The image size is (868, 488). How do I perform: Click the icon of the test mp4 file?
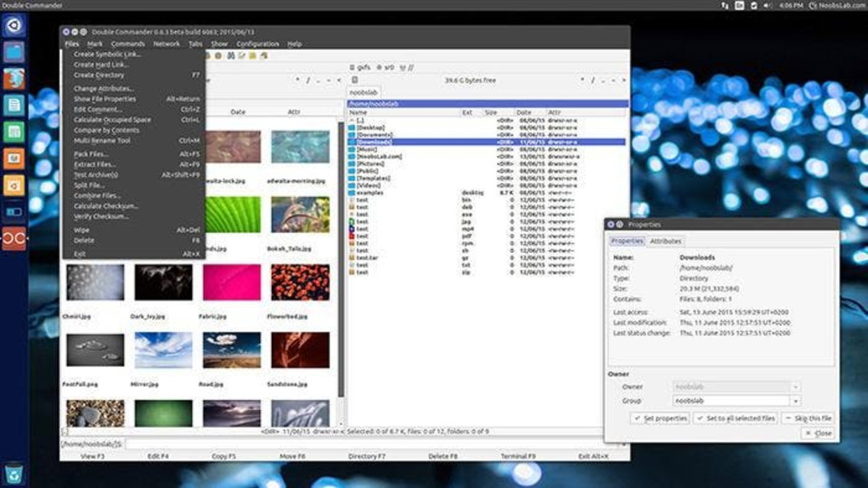(352, 228)
